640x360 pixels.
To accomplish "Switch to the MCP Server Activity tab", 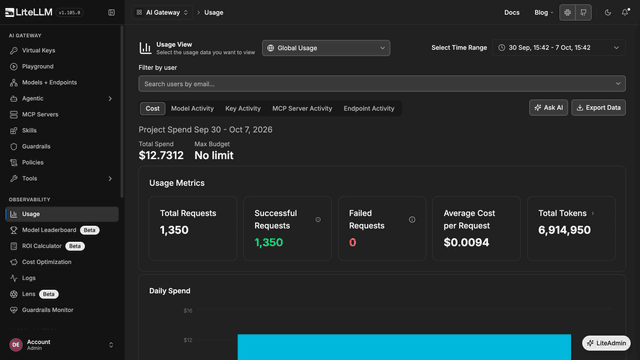I will click(302, 109).
